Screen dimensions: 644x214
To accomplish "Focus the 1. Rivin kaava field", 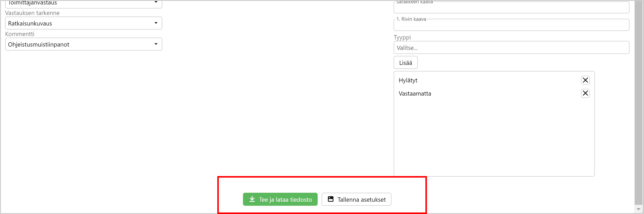I will coord(511,25).
